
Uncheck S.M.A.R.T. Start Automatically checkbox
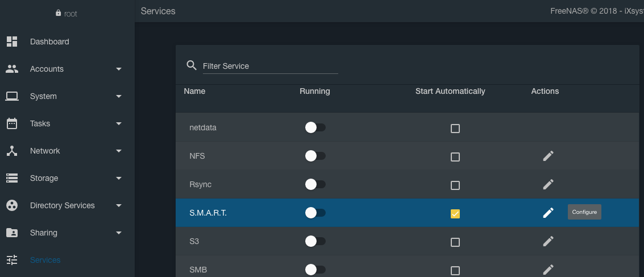(x=455, y=213)
